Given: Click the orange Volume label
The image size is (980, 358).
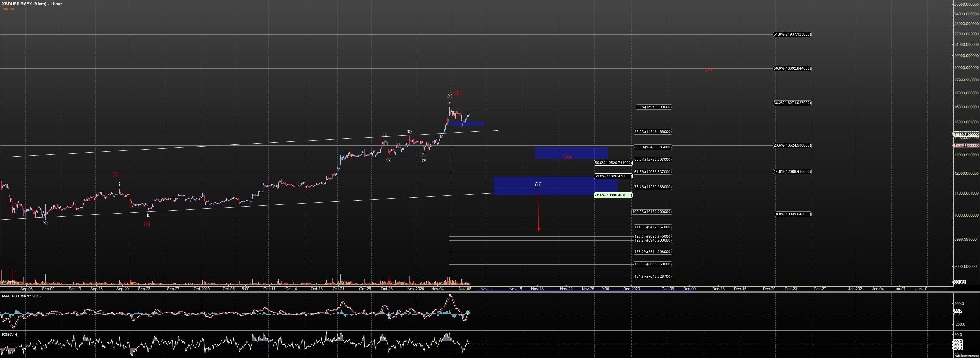Looking at the screenshot, I should (x=8, y=9).
